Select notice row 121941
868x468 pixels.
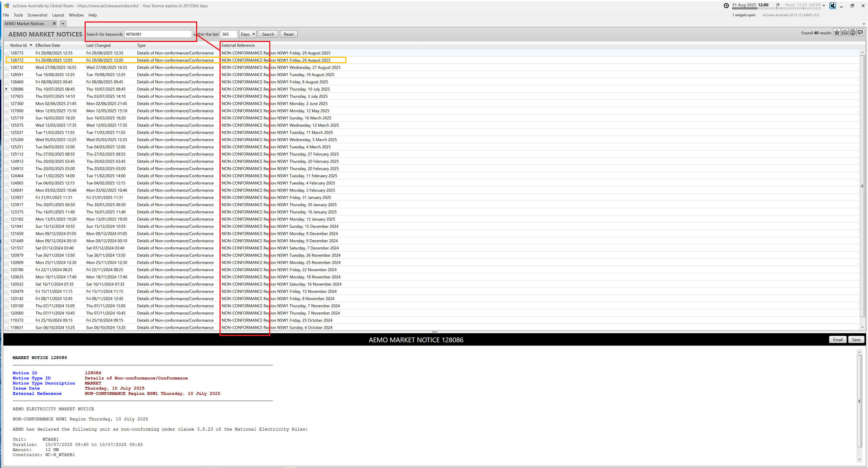(x=432, y=226)
